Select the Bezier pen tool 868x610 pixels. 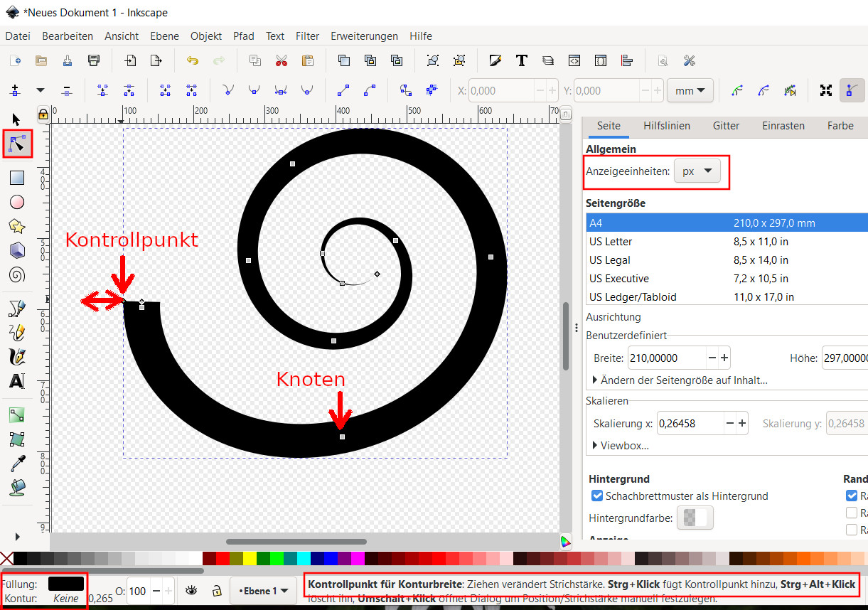pyautogui.click(x=17, y=308)
